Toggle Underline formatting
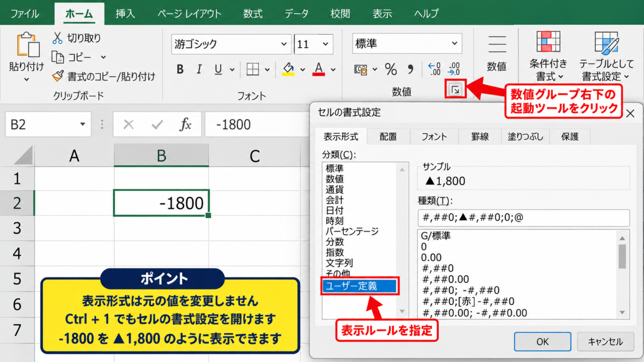Image resolution: width=644 pixels, height=362 pixels. tap(218, 69)
